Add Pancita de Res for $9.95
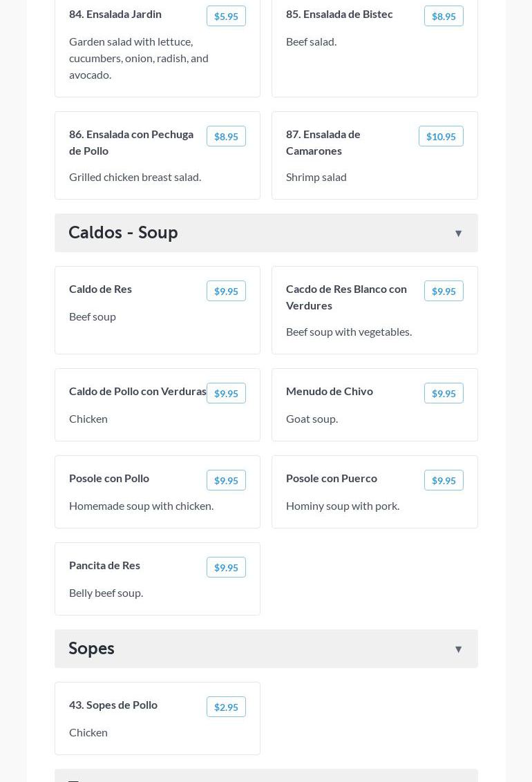 [x=226, y=567]
